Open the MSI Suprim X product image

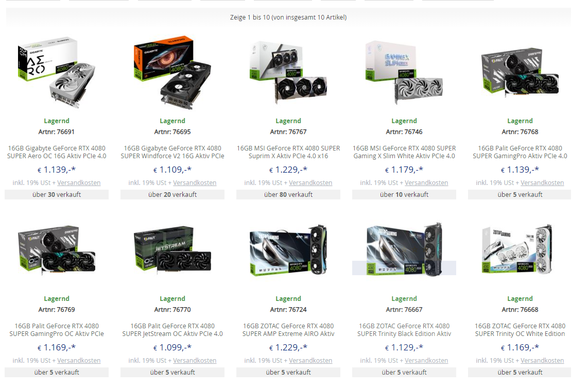point(288,72)
